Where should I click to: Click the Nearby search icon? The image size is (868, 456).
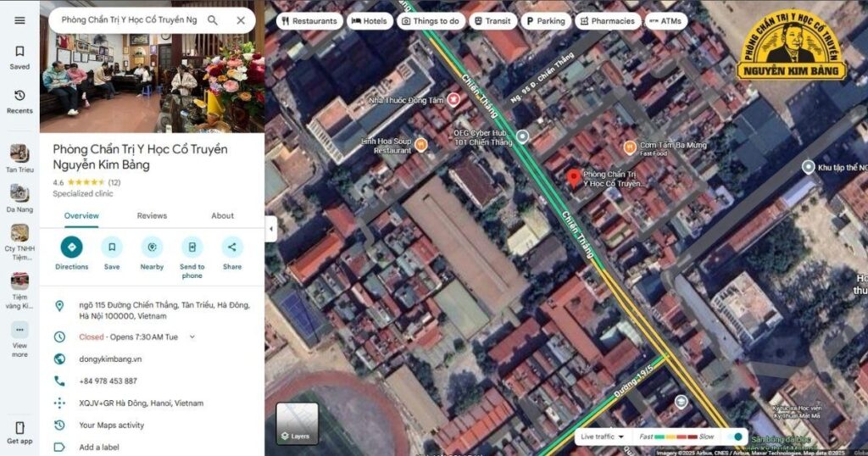(x=152, y=247)
